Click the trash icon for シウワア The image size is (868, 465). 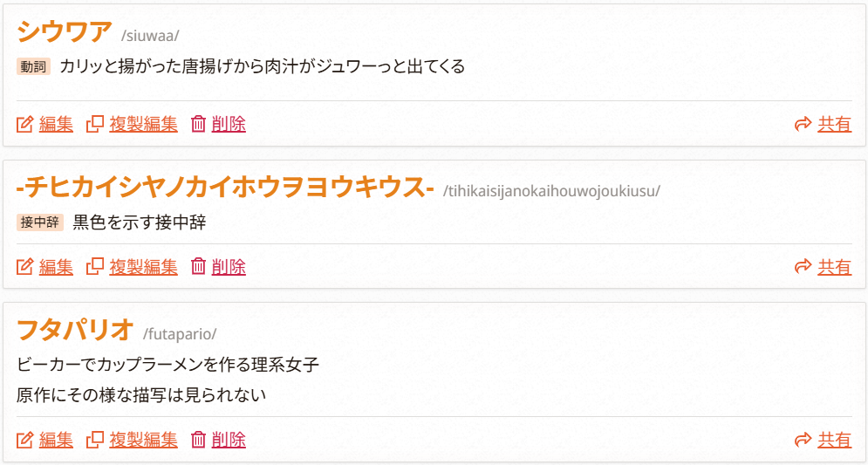(x=198, y=124)
